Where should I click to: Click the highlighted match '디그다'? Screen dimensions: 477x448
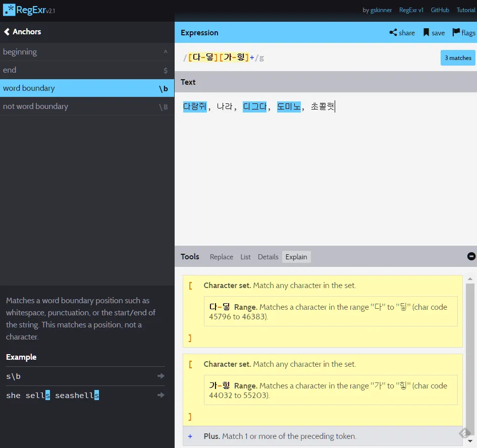point(254,106)
